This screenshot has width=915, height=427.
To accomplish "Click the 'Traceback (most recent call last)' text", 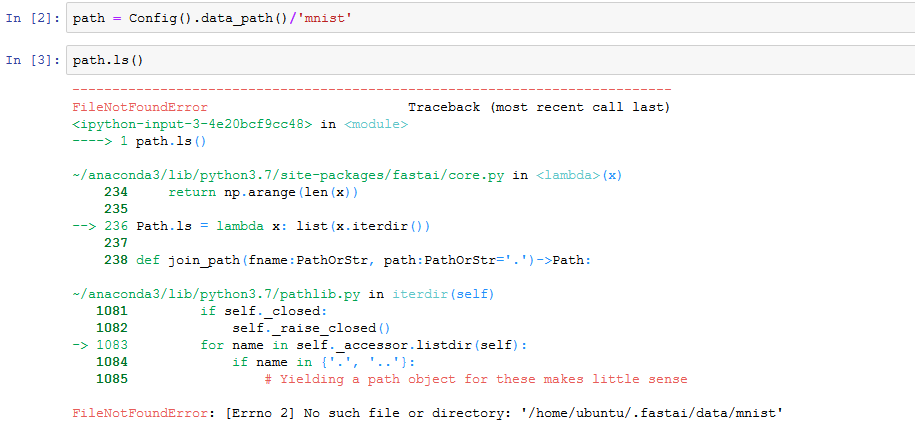I will point(539,107).
